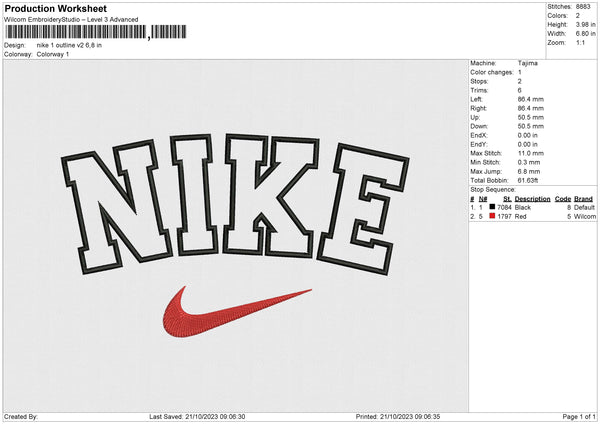Click 'Last Saved: 21/10/2023 09:06:30' text
This screenshot has height=424, width=600.
point(197,417)
